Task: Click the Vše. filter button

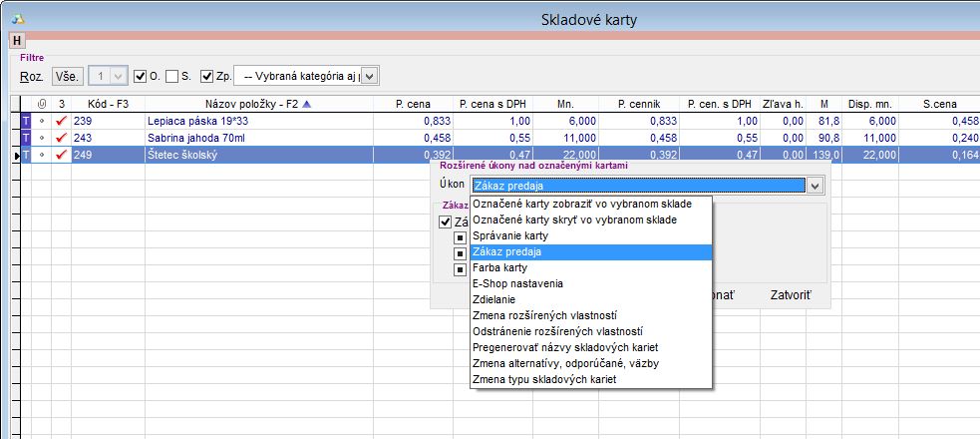Action: 67,76
